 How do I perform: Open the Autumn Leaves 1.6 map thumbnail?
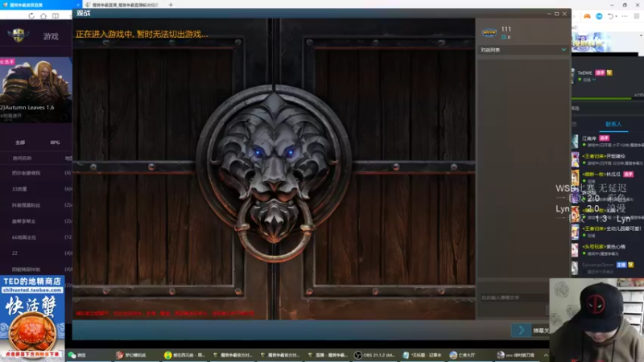35,89
